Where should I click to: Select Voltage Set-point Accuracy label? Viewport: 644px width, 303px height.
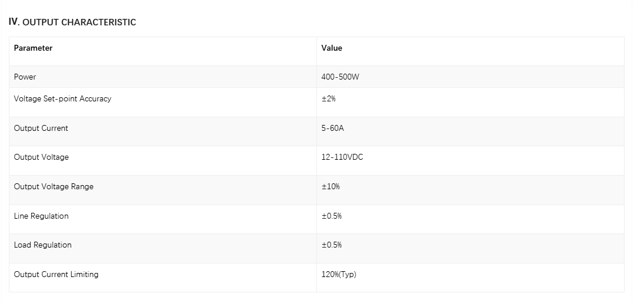click(62, 98)
